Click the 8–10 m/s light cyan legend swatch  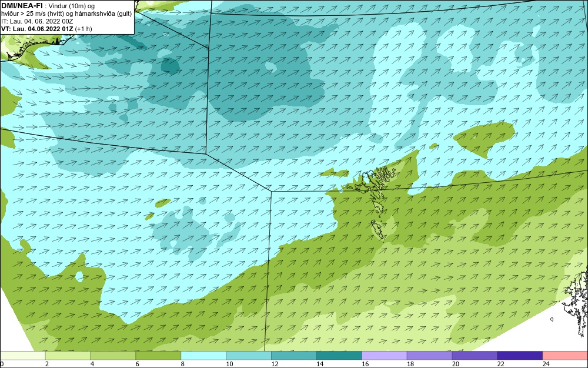click(x=203, y=356)
